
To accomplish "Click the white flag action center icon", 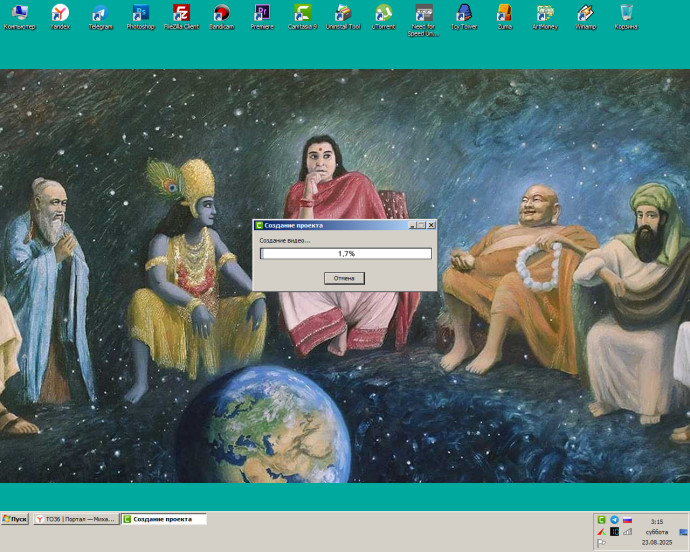I will pos(601,544).
